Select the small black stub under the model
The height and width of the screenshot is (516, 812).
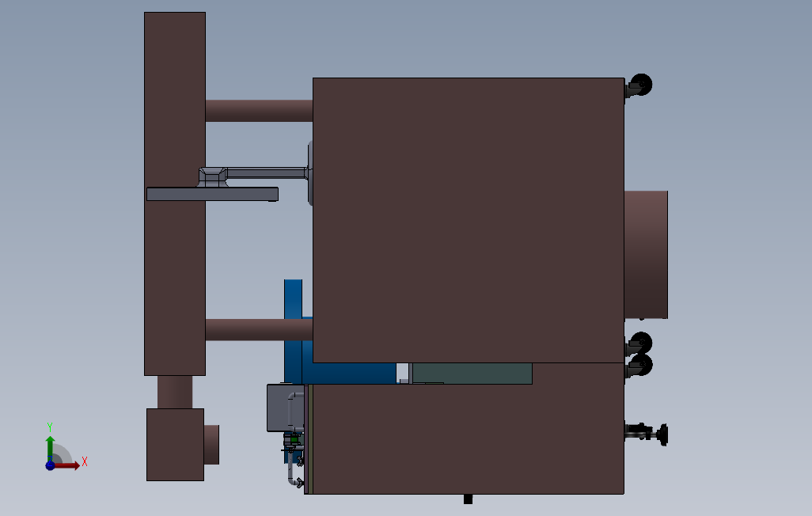[469, 499]
